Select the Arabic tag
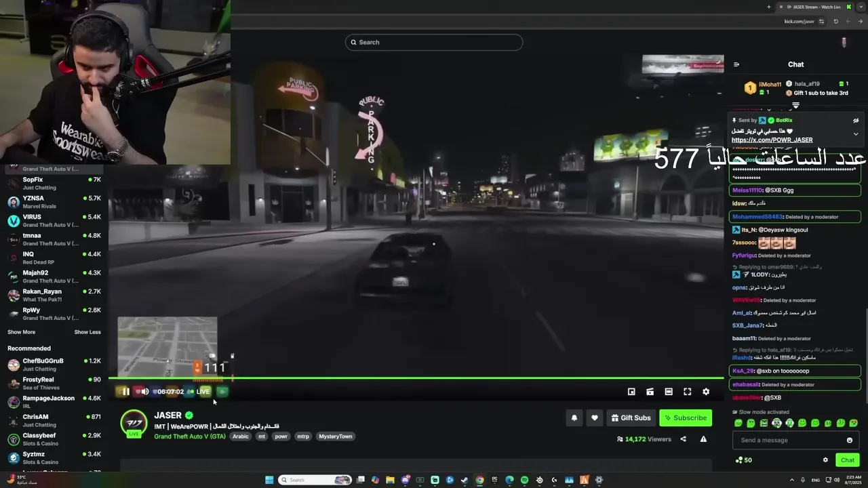868x488 pixels. [x=241, y=436]
